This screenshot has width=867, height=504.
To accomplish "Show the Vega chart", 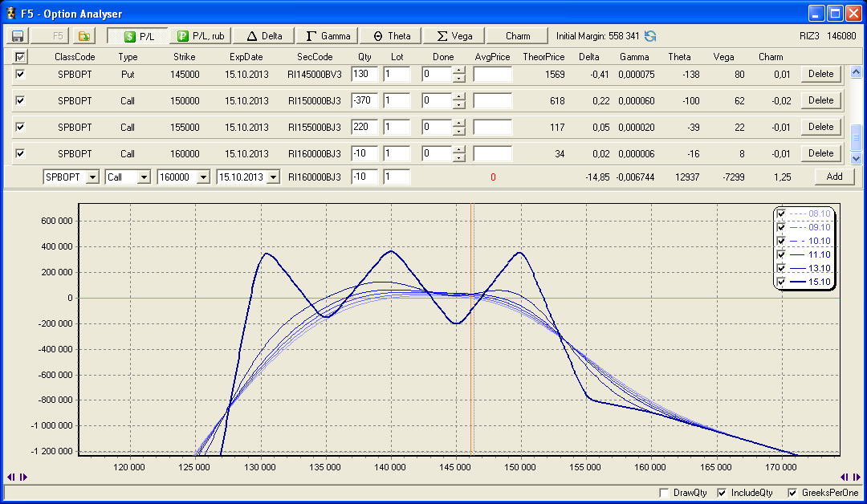I will tap(454, 36).
